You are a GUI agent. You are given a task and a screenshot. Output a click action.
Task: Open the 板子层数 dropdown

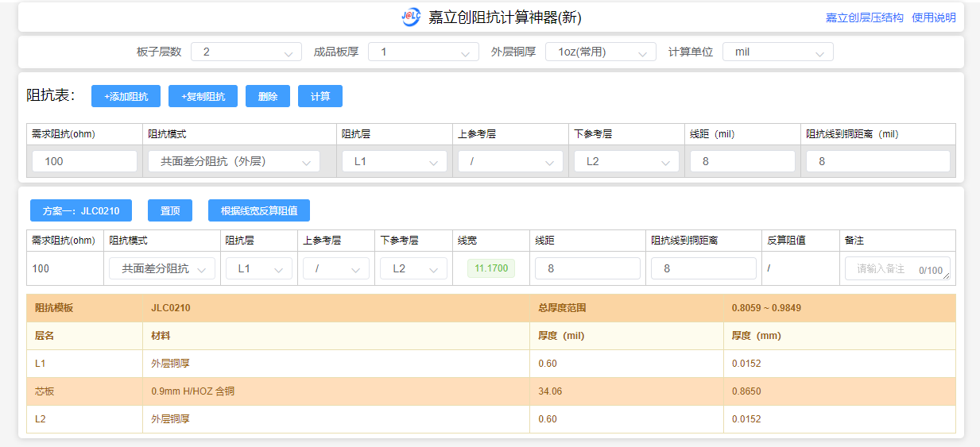[x=246, y=52]
